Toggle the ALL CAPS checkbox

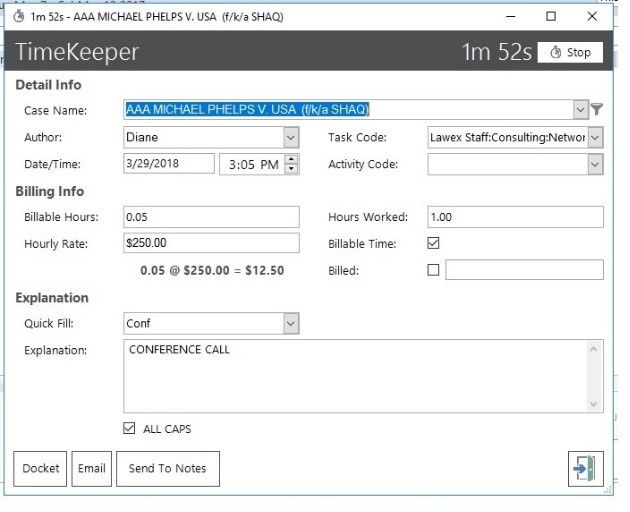[129, 428]
